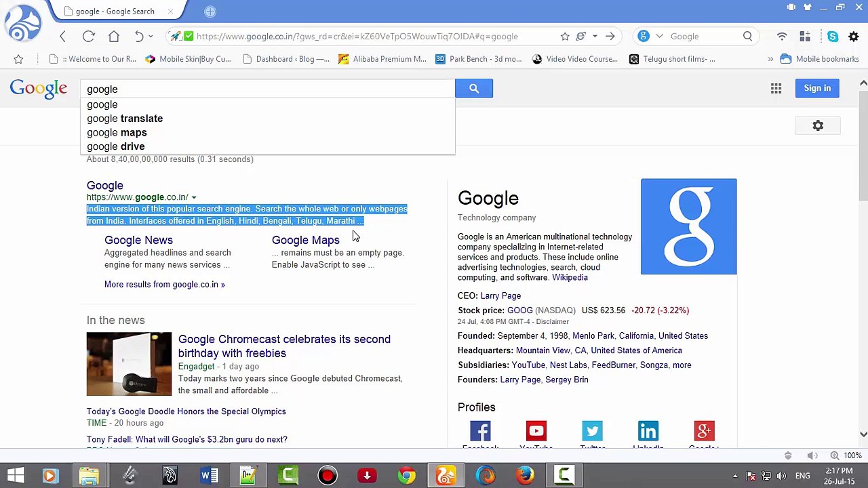This screenshot has height=488, width=868.
Task: Open the Wi-Fi sharing icon in toolbar
Action: (782, 37)
